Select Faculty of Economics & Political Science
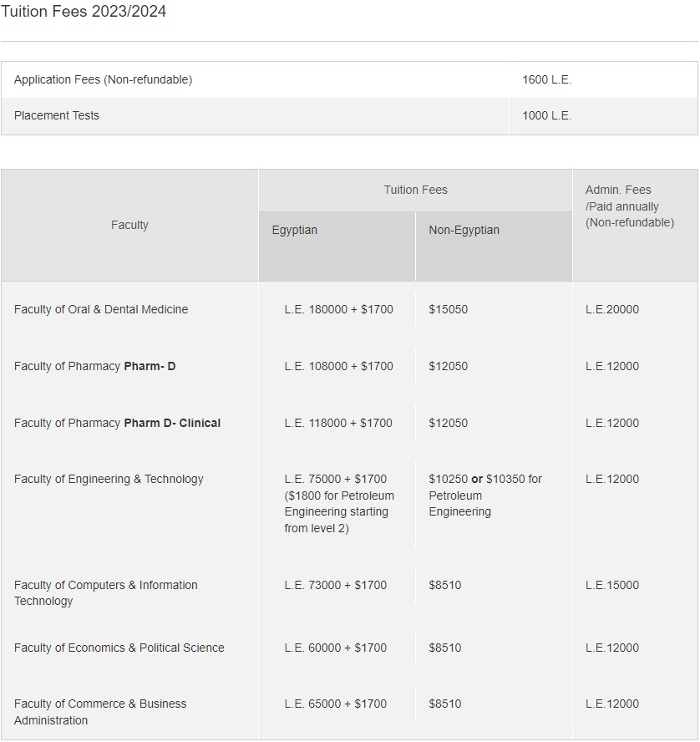This screenshot has width=700, height=742. (x=119, y=648)
